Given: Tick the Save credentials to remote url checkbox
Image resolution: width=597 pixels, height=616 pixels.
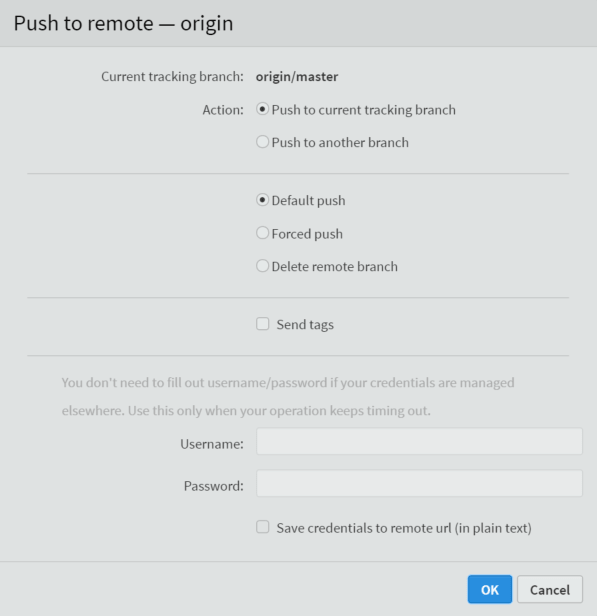Looking at the screenshot, I should point(262,527).
